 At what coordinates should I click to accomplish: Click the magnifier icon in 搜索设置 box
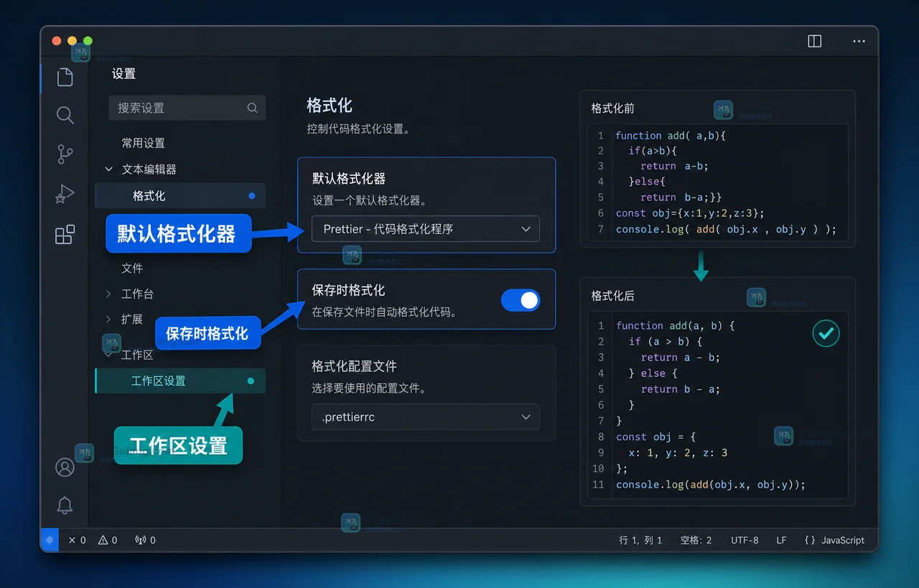[x=252, y=108]
